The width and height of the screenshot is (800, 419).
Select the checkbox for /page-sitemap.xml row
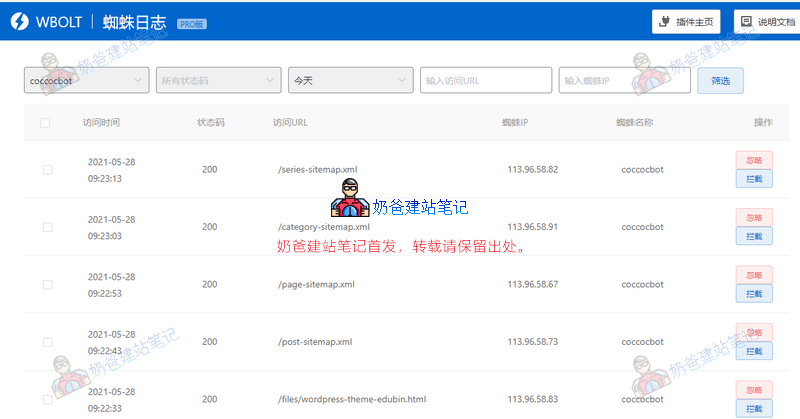pyautogui.click(x=47, y=284)
